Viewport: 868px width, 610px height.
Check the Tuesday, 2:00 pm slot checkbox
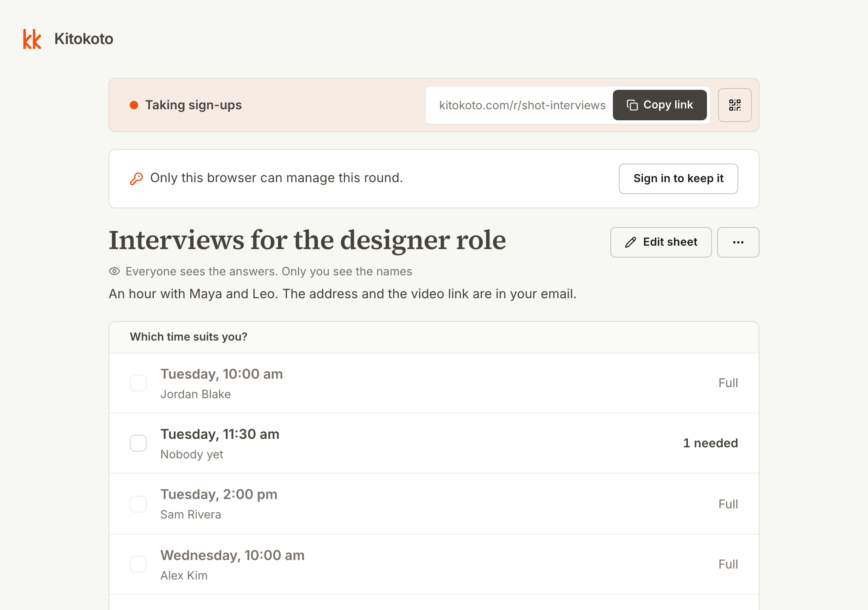[138, 504]
